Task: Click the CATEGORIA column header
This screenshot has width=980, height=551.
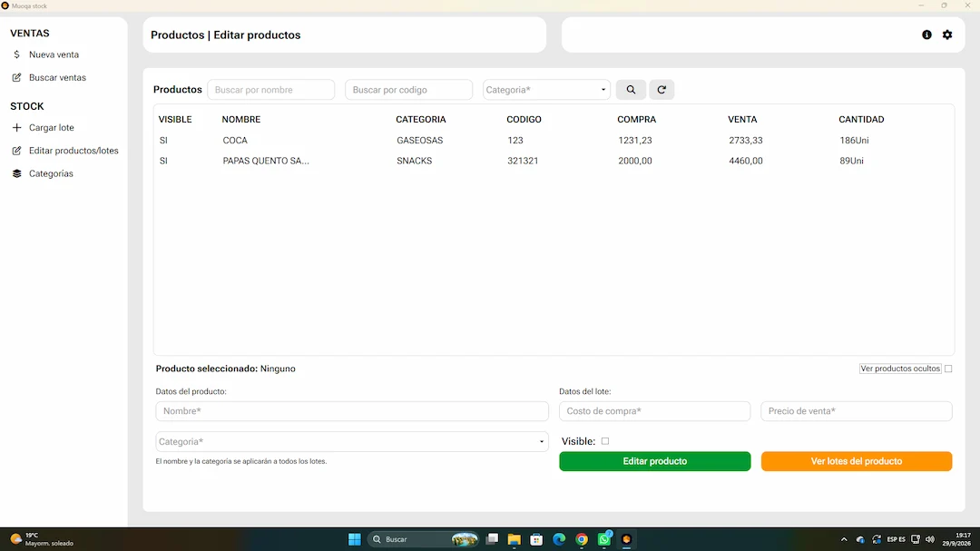Action: tap(421, 120)
